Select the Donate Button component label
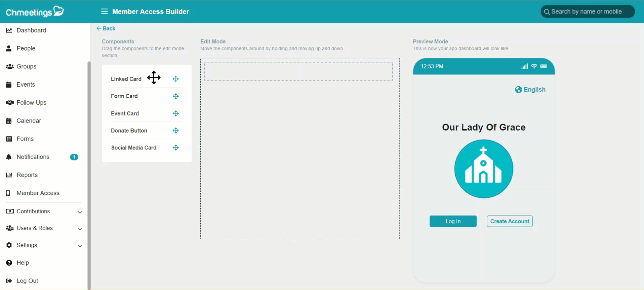The image size is (644, 290). coord(129,131)
